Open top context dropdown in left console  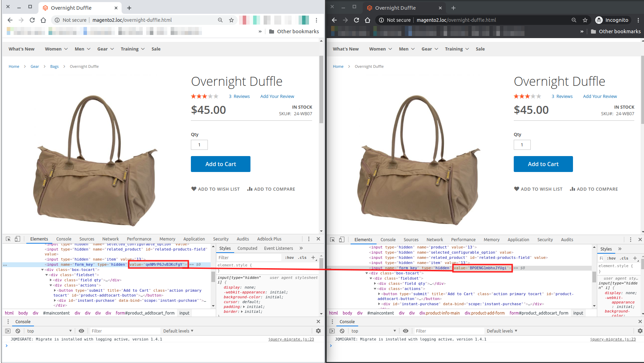click(49, 331)
